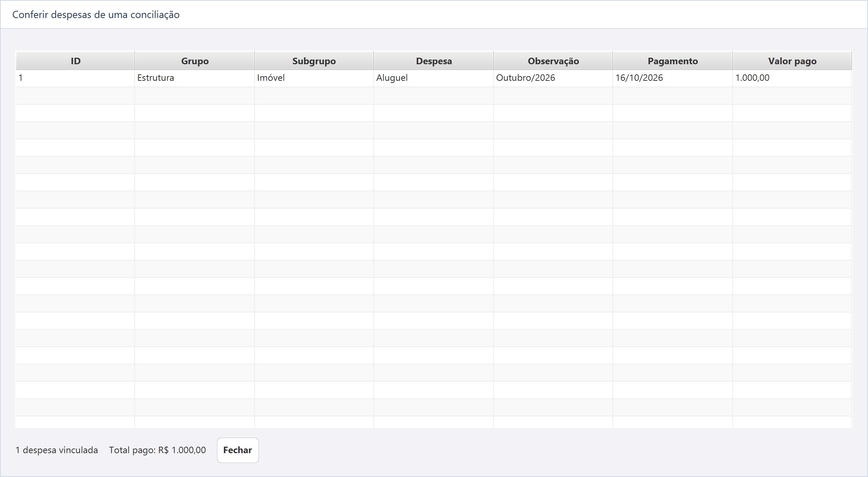
Task: Select the ID cell showing 1
Action: point(75,78)
